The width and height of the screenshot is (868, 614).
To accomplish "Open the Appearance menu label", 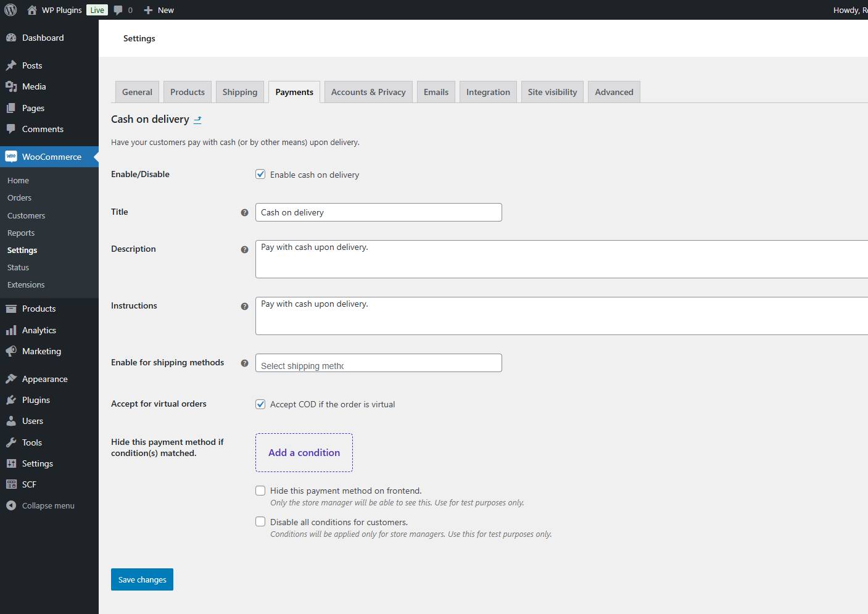I will [x=45, y=379].
